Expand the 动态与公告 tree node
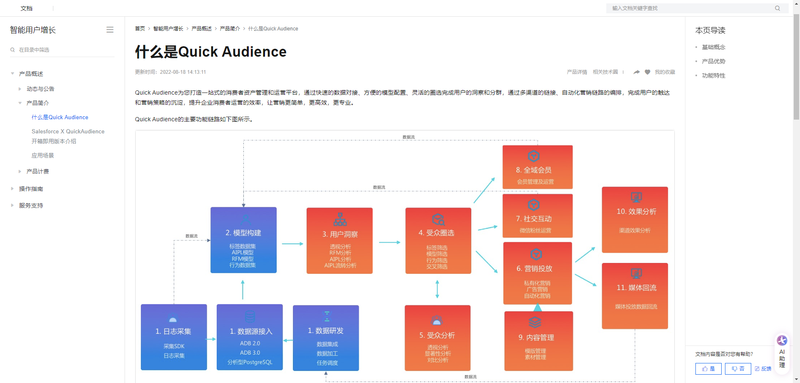Viewport: 800px width, 383px height. [x=20, y=89]
